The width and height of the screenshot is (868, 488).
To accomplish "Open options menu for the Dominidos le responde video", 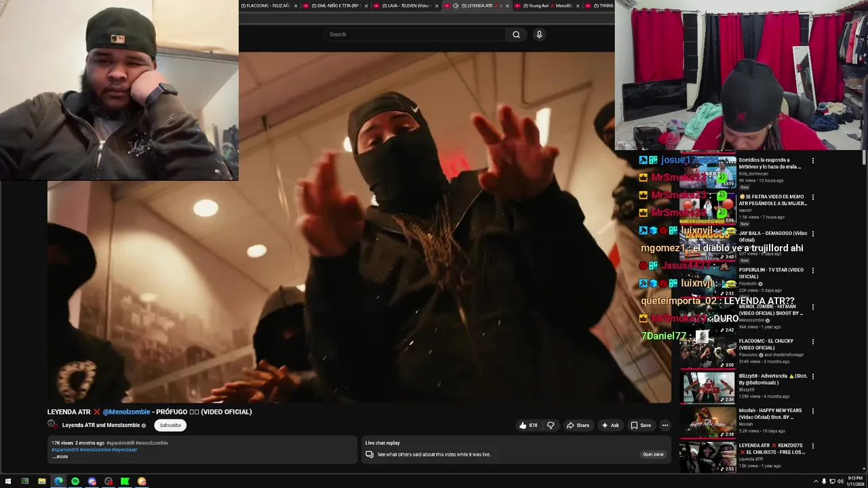I will tap(813, 161).
